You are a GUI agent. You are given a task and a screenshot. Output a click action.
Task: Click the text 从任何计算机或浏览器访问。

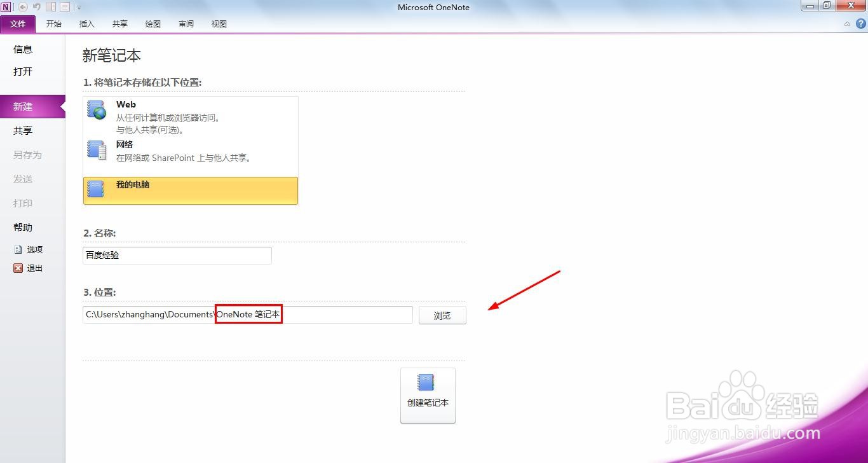[168, 118]
